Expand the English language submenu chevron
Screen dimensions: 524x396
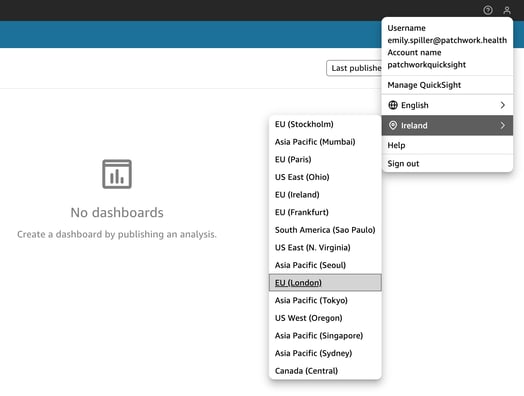click(x=502, y=105)
